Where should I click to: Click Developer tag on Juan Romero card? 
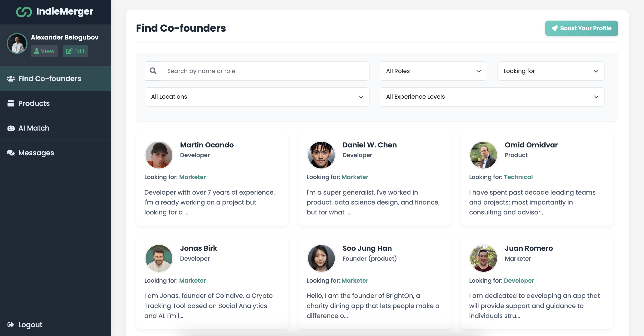(519, 280)
